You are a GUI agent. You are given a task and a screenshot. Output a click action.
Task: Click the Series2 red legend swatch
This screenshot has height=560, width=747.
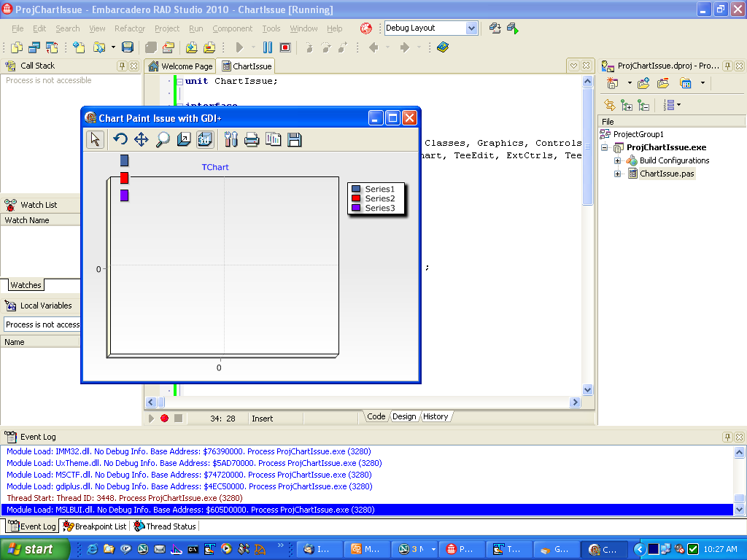point(356,198)
